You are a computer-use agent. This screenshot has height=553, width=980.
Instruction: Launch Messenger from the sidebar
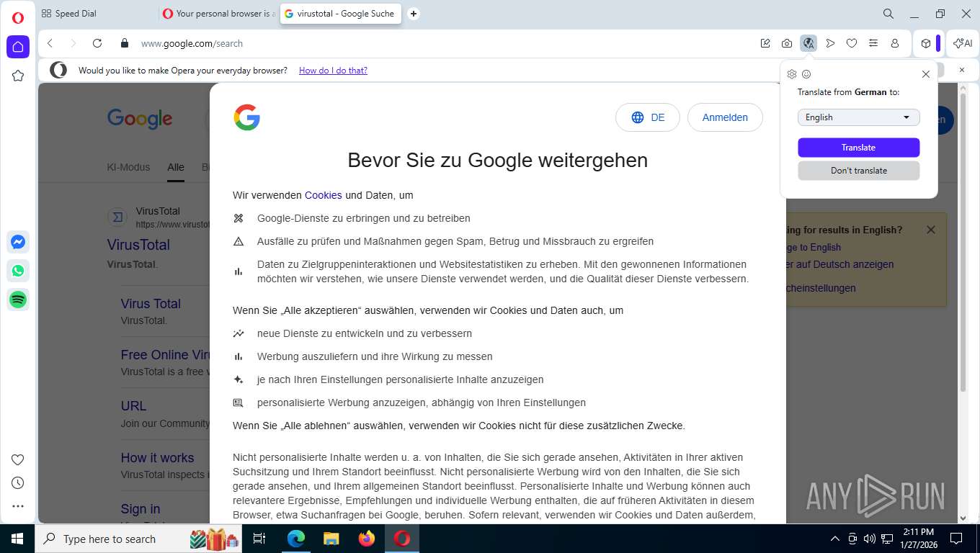coord(18,242)
